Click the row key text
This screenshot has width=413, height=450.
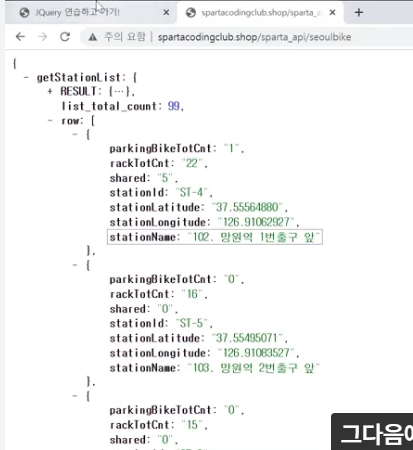(70, 121)
